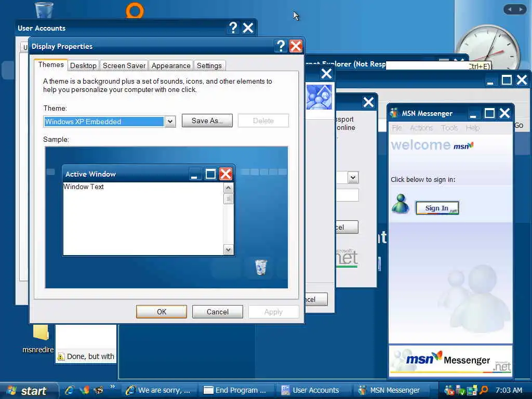The width and height of the screenshot is (532, 399).
Task: Click left arrow of top-right pager
Action: [x=510, y=9]
